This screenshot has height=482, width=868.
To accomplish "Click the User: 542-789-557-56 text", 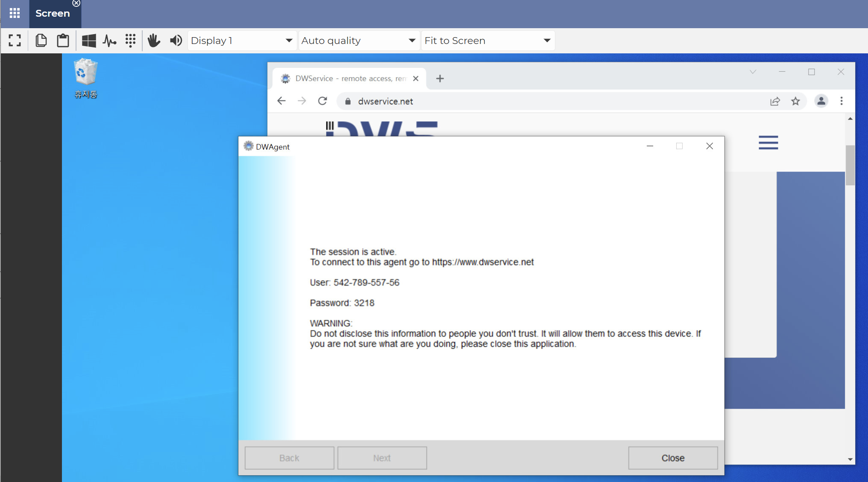I will [355, 283].
